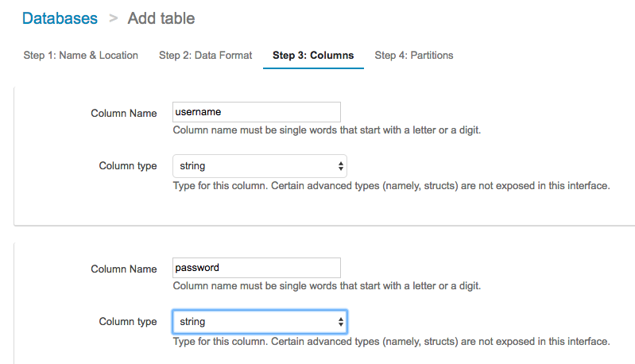Click up-down arrows on password's type select
635x364 pixels.
click(341, 322)
